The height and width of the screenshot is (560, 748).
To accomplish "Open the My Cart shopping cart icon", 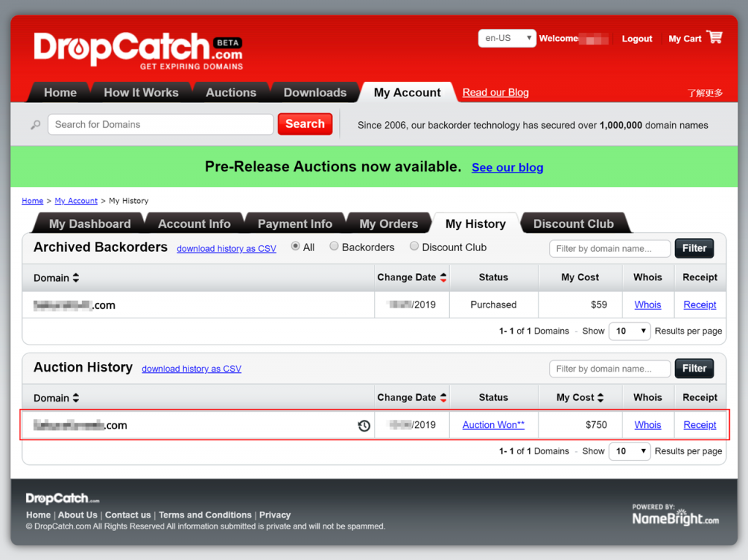I will pyautogui.click(x=714, y=37).
